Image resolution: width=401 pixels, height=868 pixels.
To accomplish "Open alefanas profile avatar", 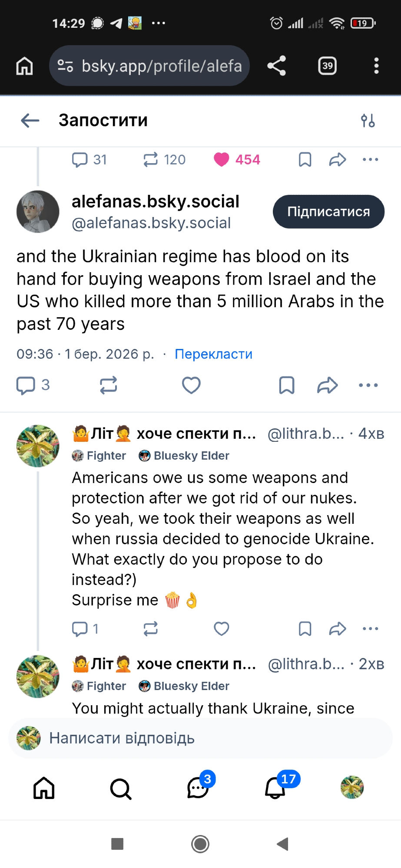I will 38,212.
